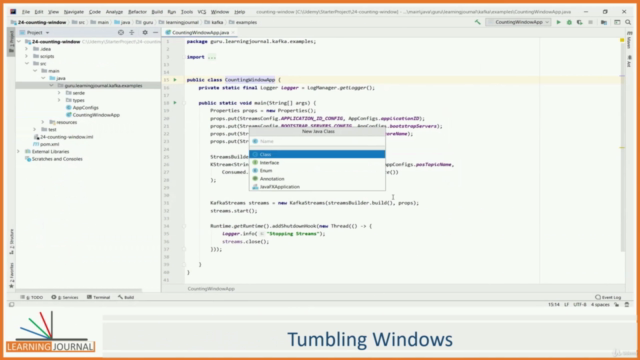This screenshot has height=360, width=640.
Task: Open Search Everywhere magnifier icon
Action: [x=628, y=22]
